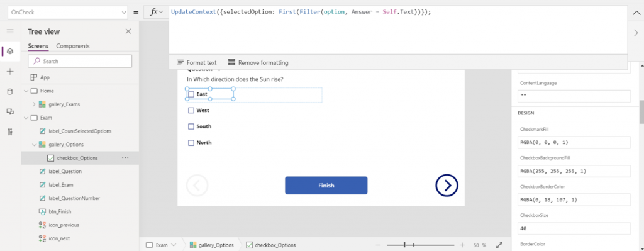Image resolution: width=644 pixels, height=251 pixels.
Task: Click Remove formatting button
Action: coord(258,62)
